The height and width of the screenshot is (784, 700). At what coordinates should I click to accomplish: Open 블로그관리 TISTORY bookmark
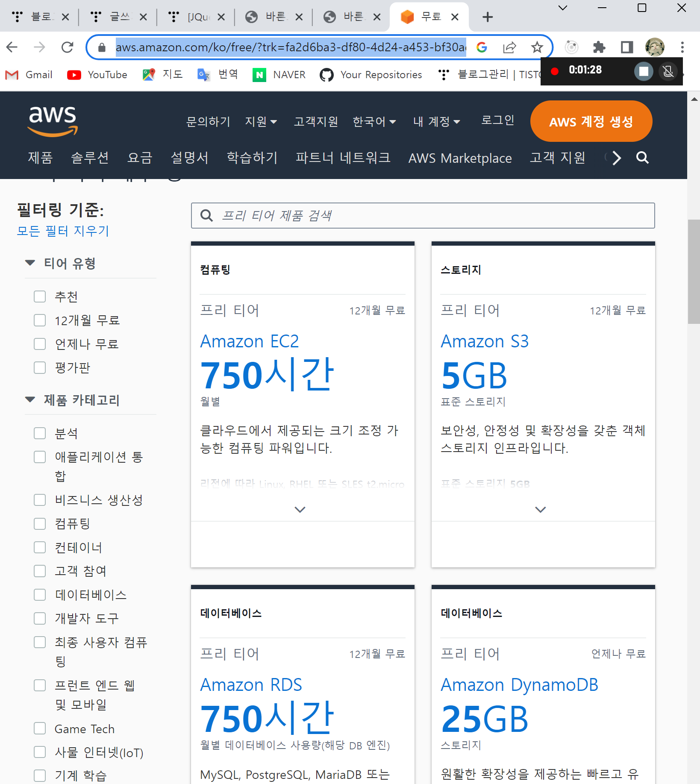click(x=489, y=75)
